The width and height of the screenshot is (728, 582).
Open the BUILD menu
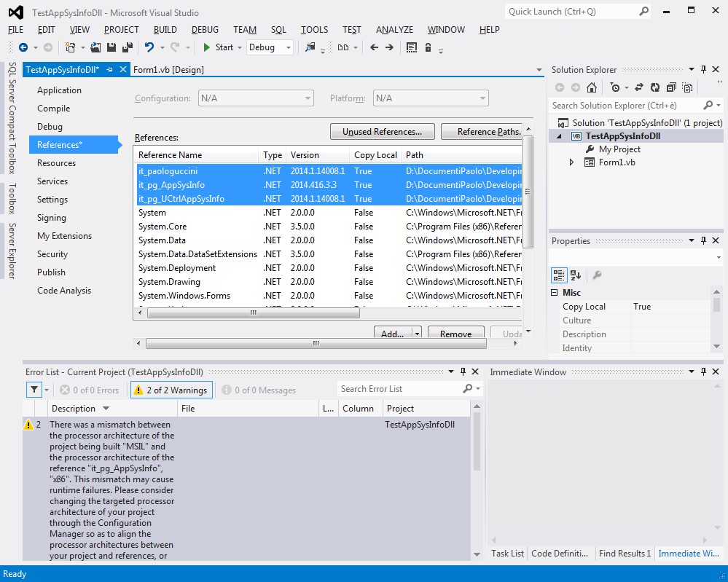[165, 30]
